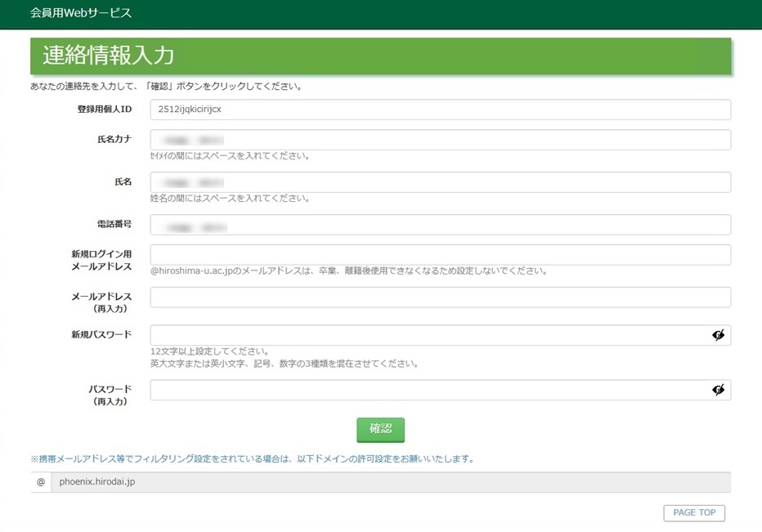Click the 確認 confirm button

click(380, 429)
